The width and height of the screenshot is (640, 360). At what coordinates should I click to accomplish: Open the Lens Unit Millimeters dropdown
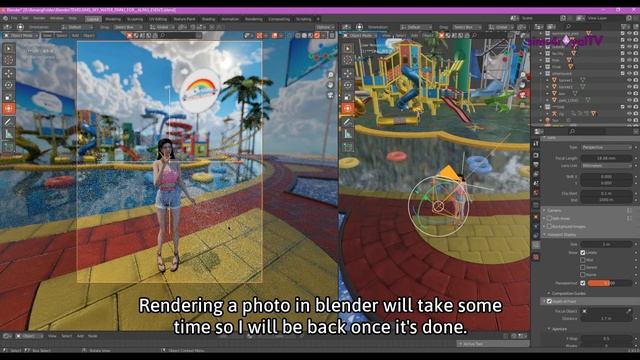tap(606, 166)
